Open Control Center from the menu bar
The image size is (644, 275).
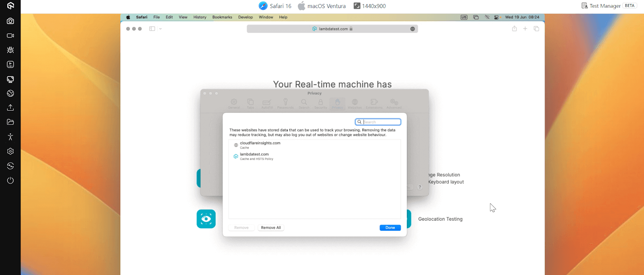(497, 17)
